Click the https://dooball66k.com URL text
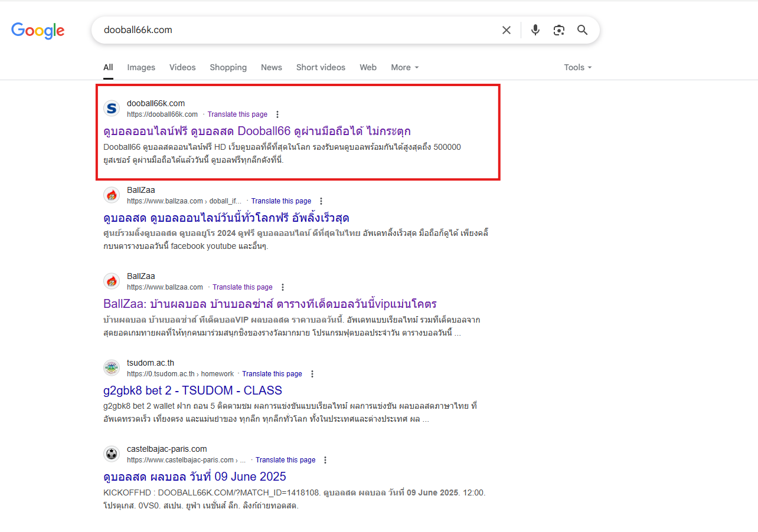The width and height of the screenshot is (758, 532). pos(162,114)
